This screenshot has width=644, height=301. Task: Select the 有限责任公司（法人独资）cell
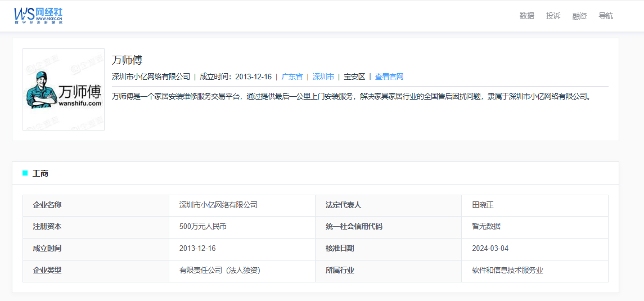(x=242, y=271)
